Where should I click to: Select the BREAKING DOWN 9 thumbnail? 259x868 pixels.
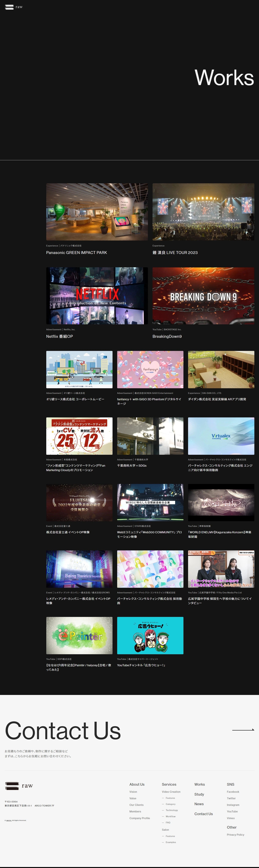(203, 295)
